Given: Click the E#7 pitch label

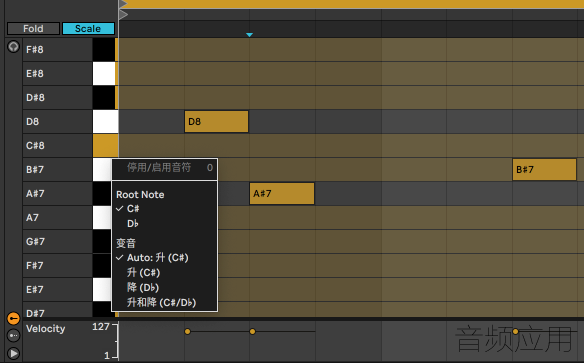Looking at the screenshot, I should (x=35, y=290).
